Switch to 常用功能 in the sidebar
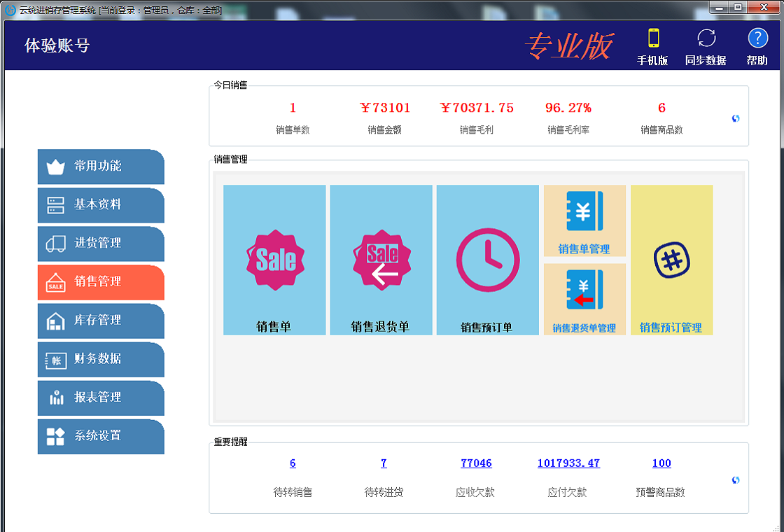The width and height of the screenshot is (784, 532). click(100, 167)
